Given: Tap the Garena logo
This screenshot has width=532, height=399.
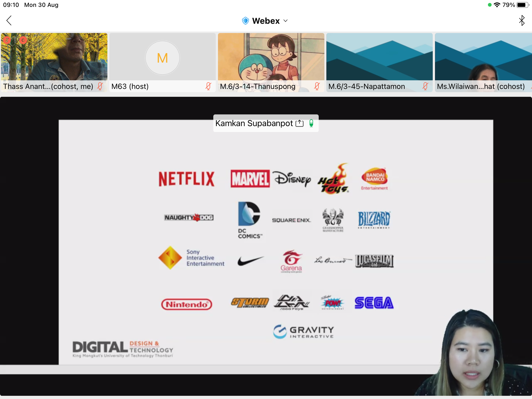Looking at the screenshot, I should [x=291, y=261].
